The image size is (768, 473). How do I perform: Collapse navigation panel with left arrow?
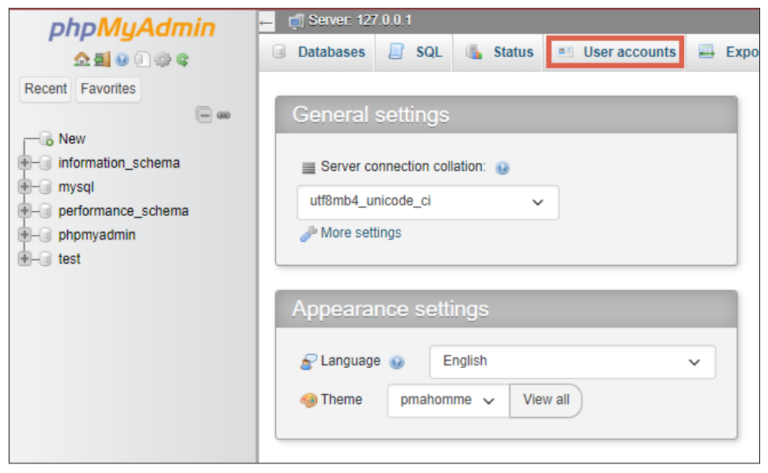[266, 22]
